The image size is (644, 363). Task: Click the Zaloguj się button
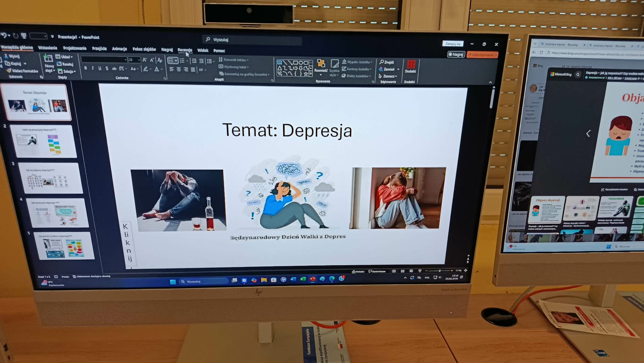pyautogui.click(x=452, y=44)
